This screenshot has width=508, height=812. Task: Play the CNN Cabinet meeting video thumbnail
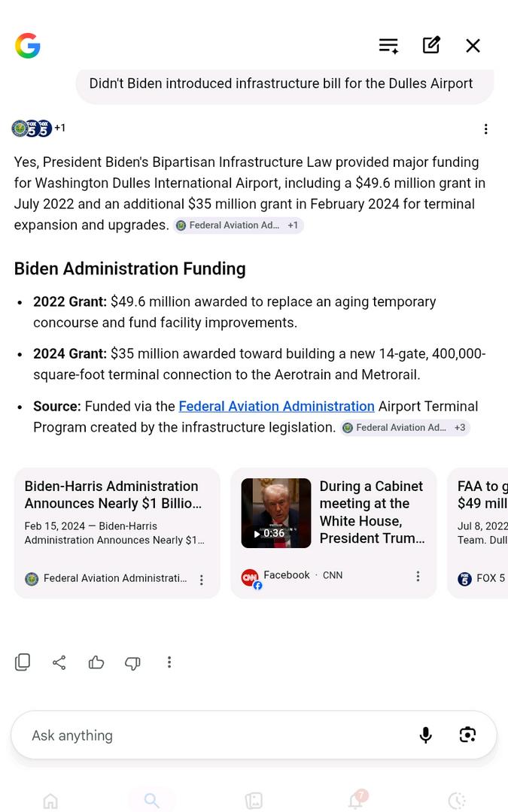[276, 514]
